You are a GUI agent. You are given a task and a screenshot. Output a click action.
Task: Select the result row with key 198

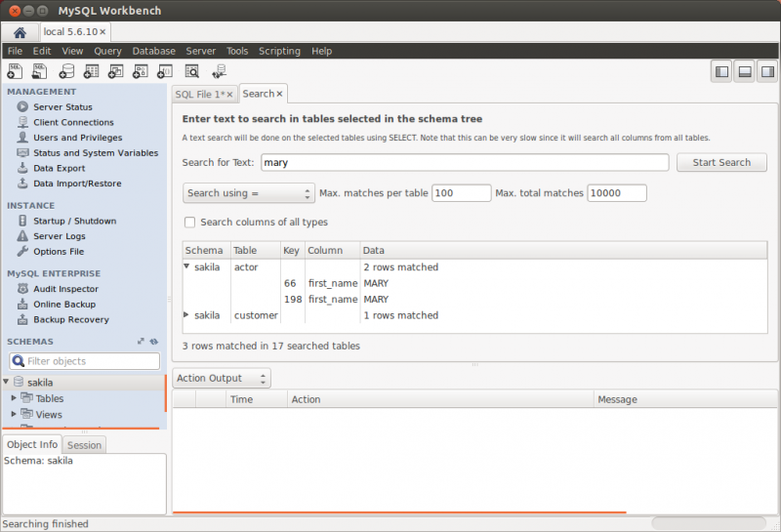click(474, 300)
